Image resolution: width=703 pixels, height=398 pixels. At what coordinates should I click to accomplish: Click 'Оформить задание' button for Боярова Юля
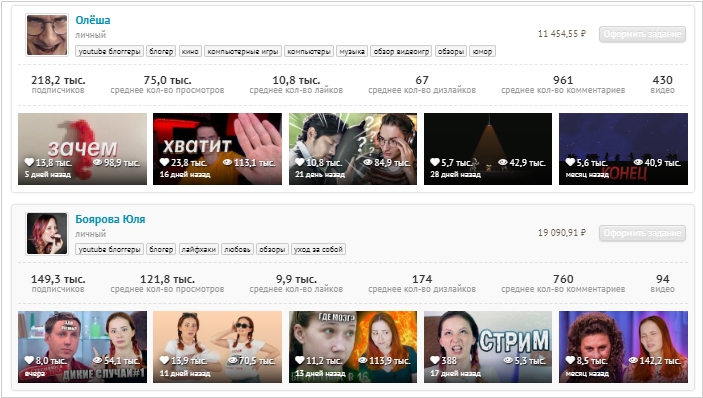point(642,233)
